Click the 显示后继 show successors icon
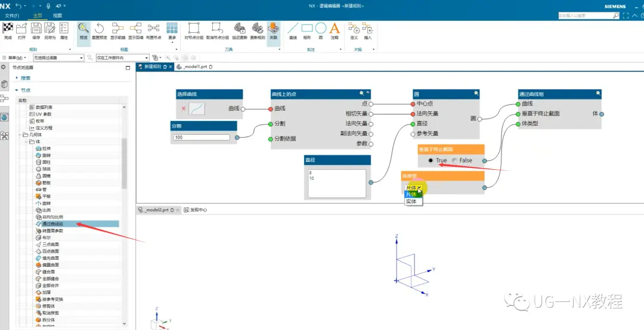The image size is (644, 330). point(135,29)
